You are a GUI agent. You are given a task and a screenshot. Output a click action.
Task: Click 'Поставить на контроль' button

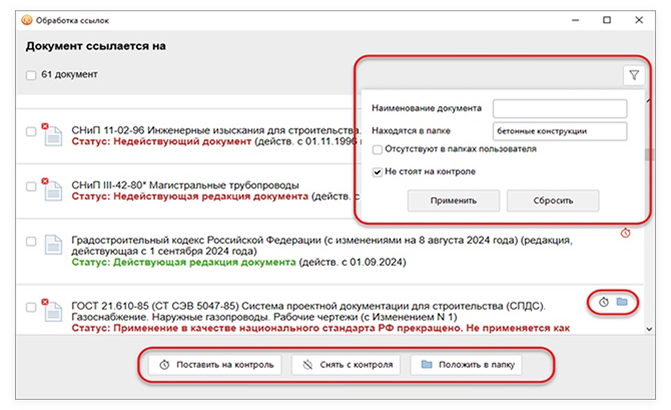point(209,365)
